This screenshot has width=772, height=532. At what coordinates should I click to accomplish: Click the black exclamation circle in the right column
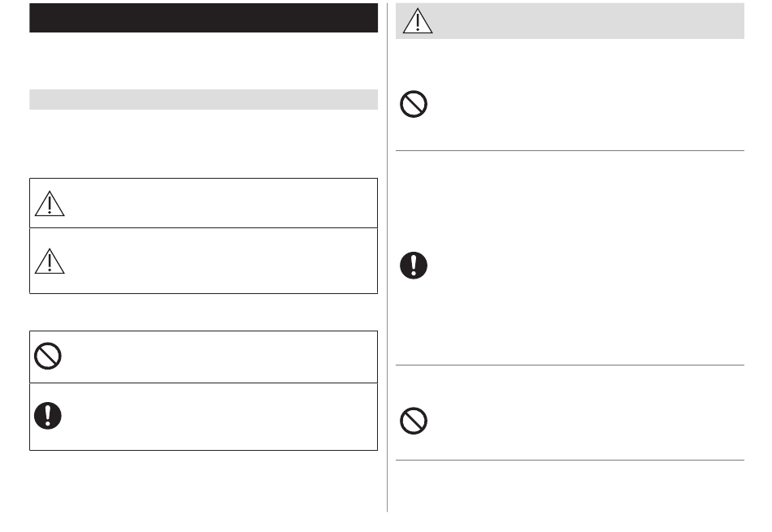(x=414, y=266)
